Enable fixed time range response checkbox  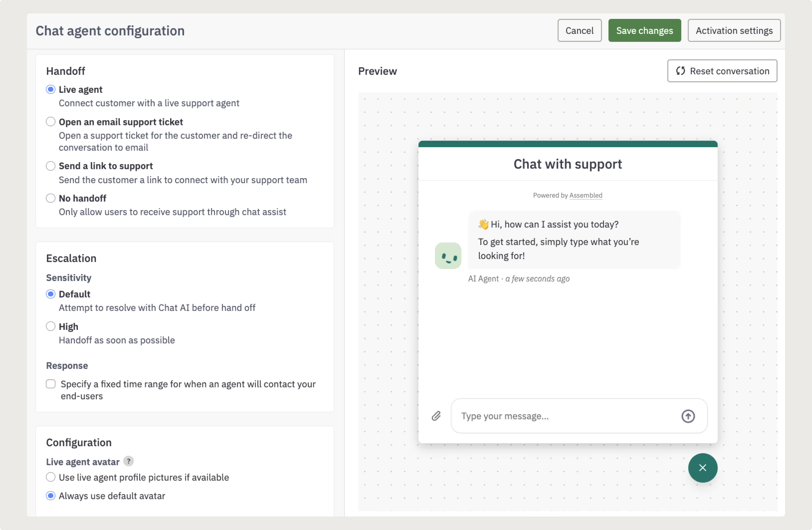point(51,384)
